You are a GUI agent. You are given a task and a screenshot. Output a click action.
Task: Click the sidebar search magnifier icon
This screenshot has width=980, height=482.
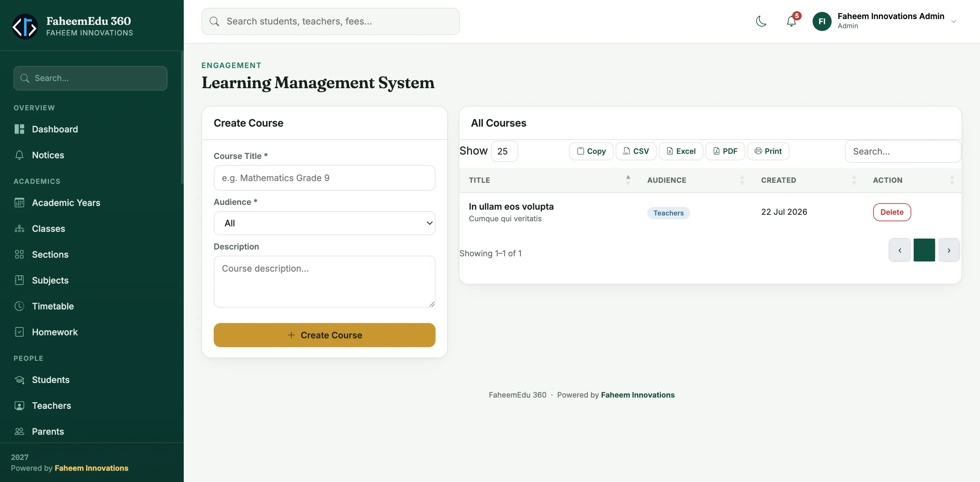(25, 78)
